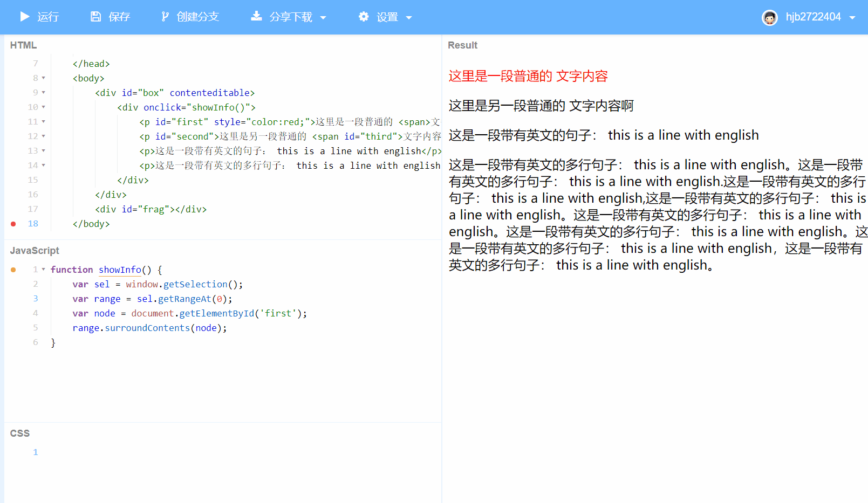Click the multi-line paragraph in Result
Image resolution: width=868 pixels, height=503 pixels.
(658, 215)
